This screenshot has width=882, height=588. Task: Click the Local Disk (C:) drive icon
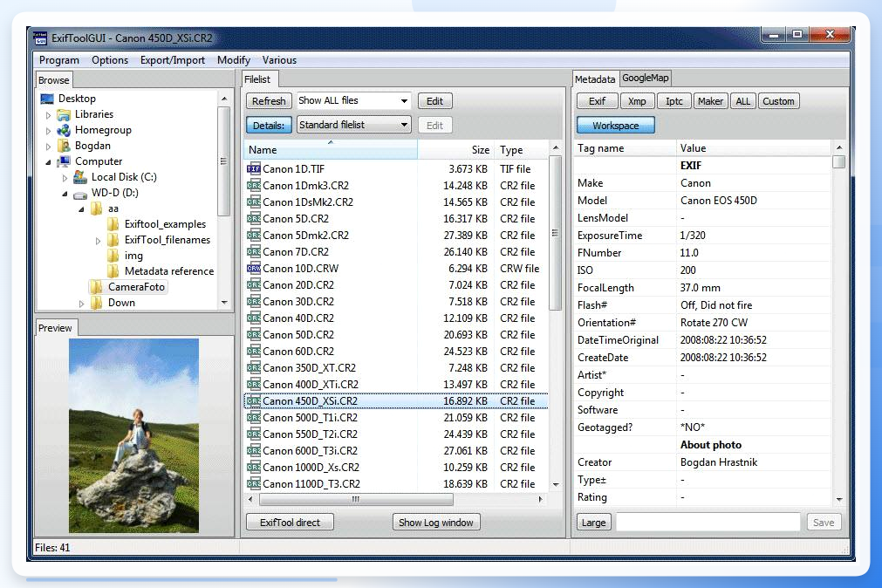(x=80, y=177)
